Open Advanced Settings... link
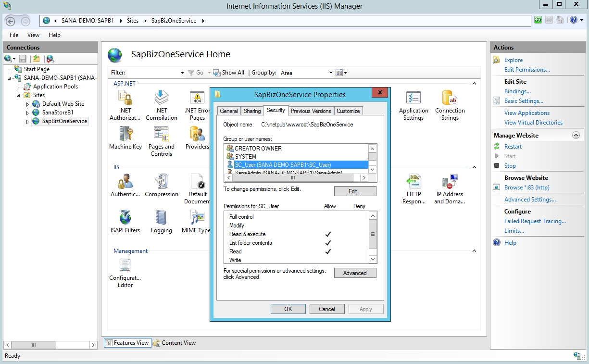This screenshot has width=589, height=364. click(x=530, y=200)
